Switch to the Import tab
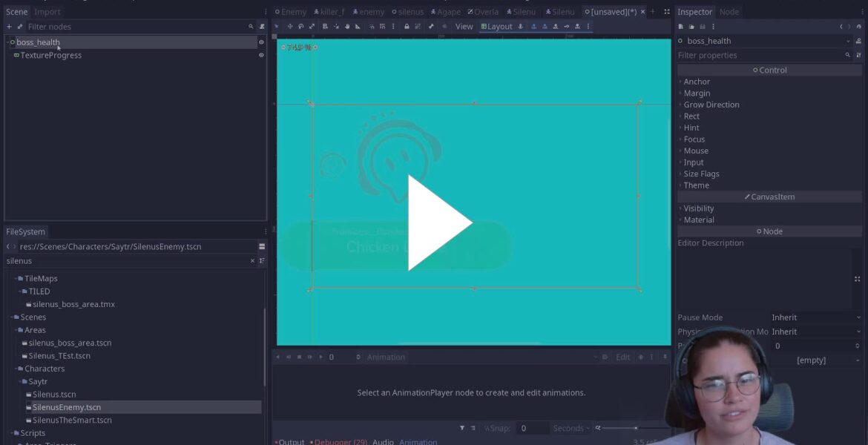This screenshot has height=445, width=868. (47, 12)
